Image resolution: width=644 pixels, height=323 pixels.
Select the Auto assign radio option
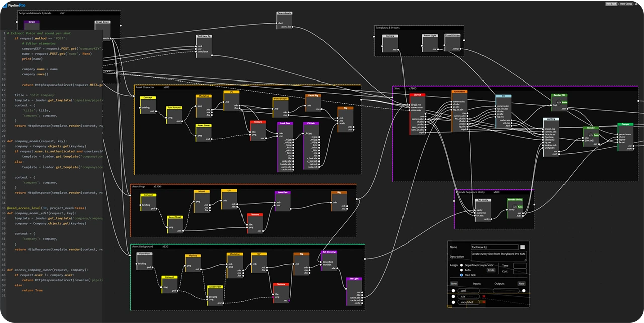[x=461, y=270]
